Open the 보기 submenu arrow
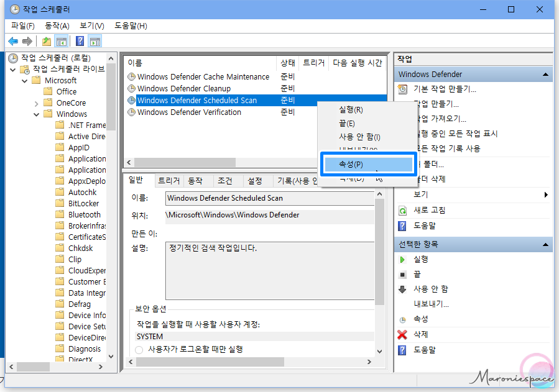The height and width of the screenshot is (392, 559). [x=546, y=194]
